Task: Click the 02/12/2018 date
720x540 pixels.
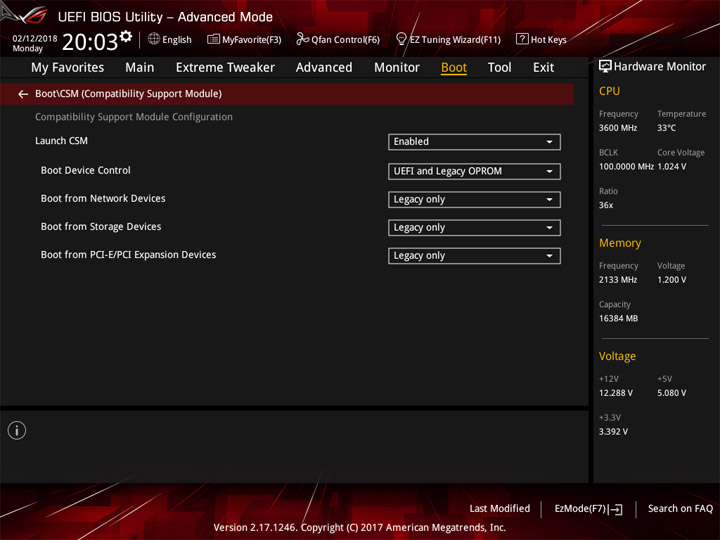Action: click(35, 39)
